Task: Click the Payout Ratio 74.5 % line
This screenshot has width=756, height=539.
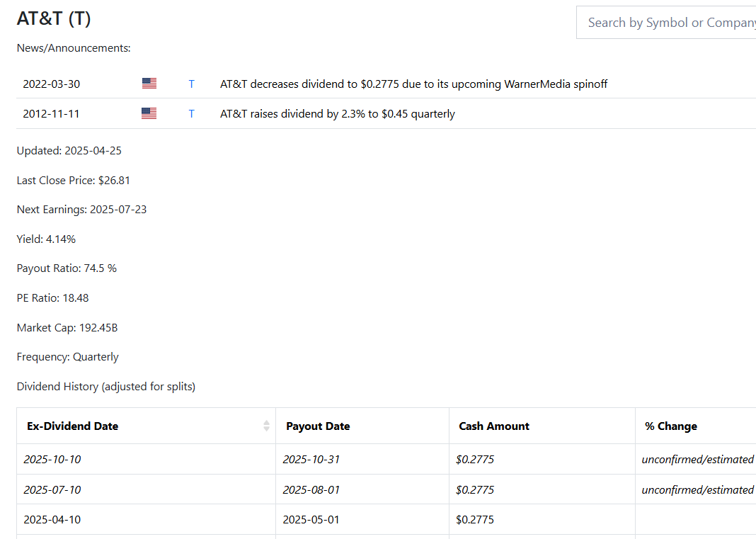Action: point(67,268)
